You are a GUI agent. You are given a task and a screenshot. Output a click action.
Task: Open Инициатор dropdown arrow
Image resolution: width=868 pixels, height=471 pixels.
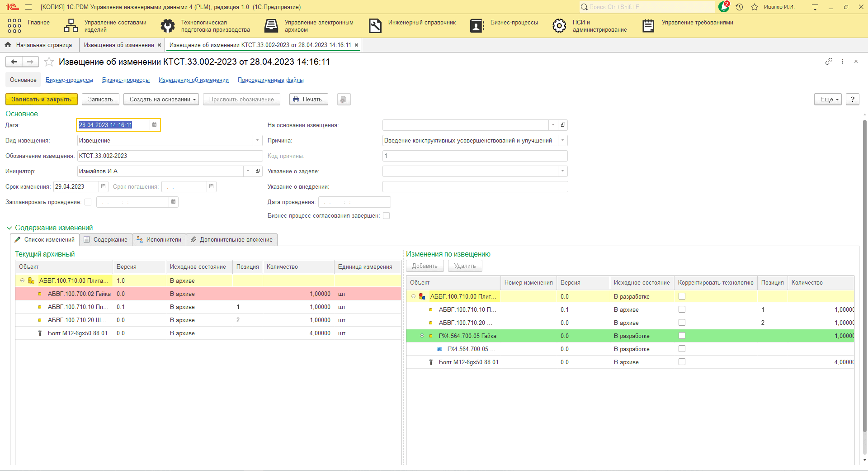pyautogui.click(x=248, y=171)
